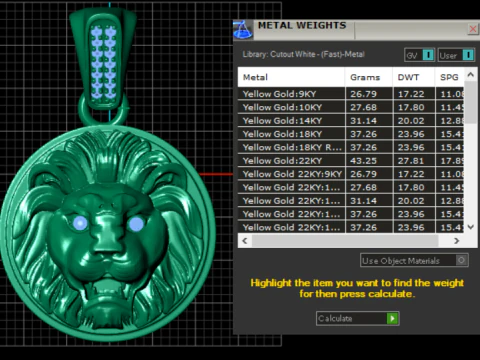The height and width of the screenshot is (360, 480).
Task: Click left arrow of horizontal scrollbar
Action: [245, 241]
